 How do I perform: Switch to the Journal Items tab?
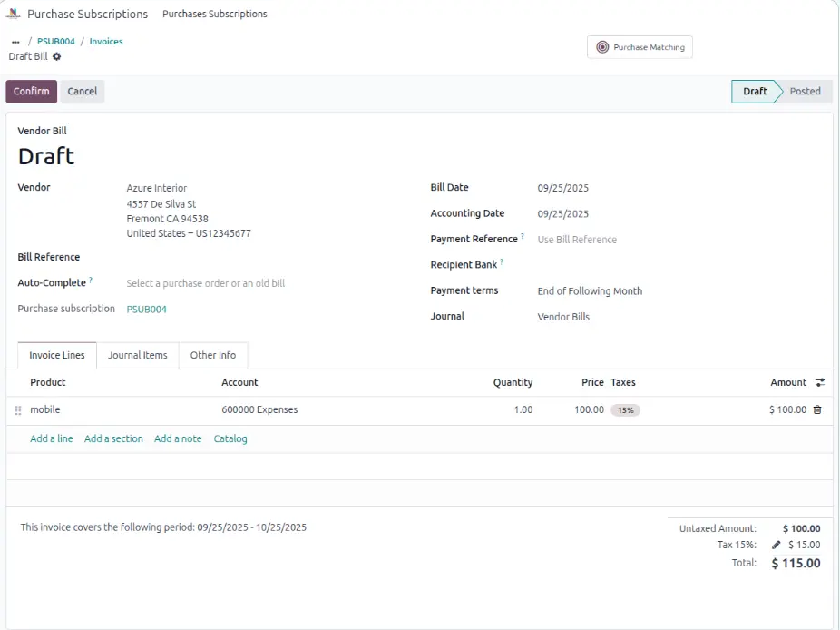pyautogui.click(x=138, y=355)
